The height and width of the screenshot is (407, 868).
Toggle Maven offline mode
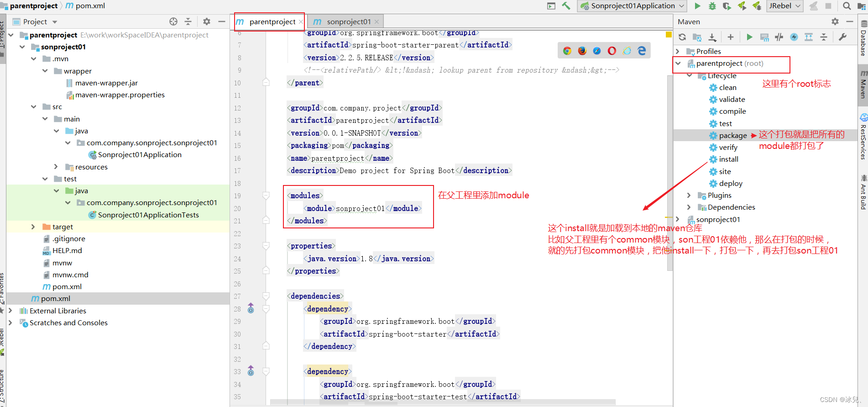[779, 37]
